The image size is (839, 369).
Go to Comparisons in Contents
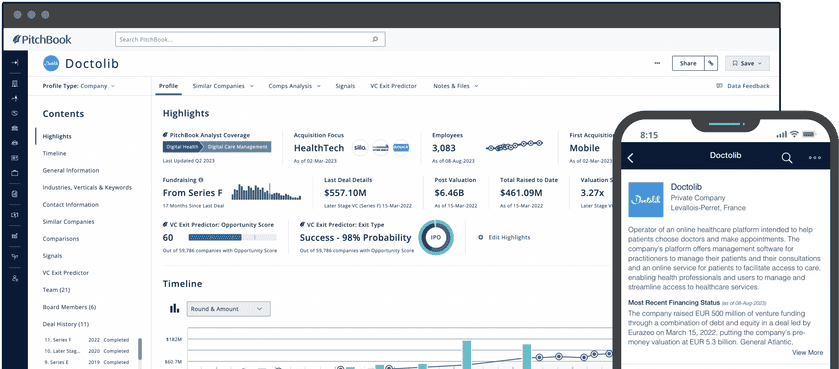coord(61,239)
